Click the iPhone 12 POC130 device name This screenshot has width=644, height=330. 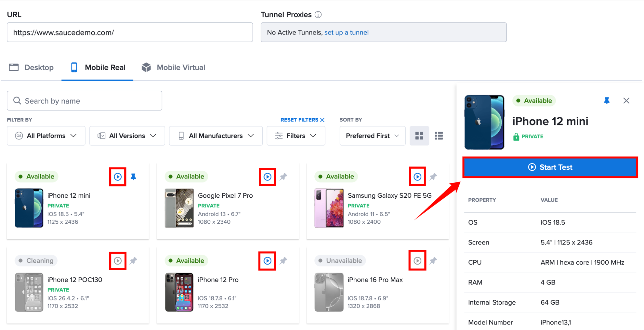[x=75, y=280]
